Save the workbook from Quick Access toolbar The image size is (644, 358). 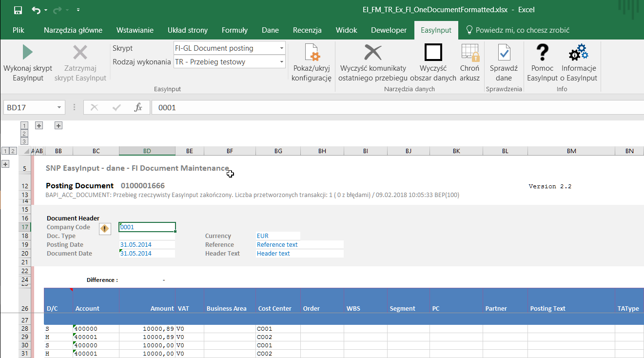pos(18,9)
